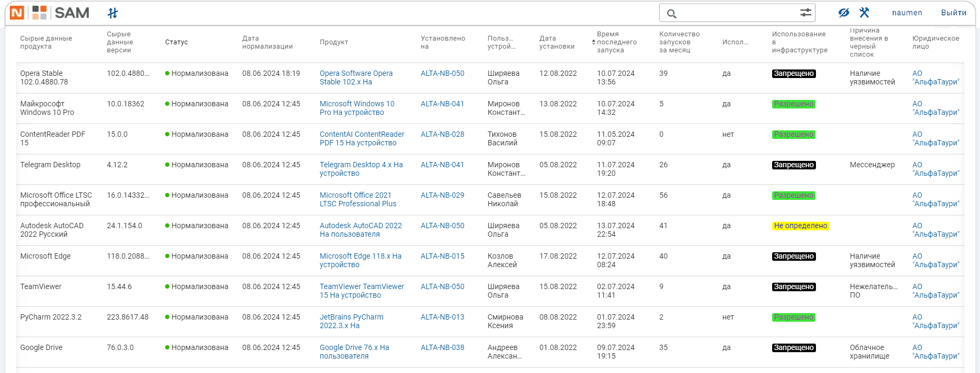
Task: Click Запрещено badge in Opera Stable row
Action: tap(794, 74)
